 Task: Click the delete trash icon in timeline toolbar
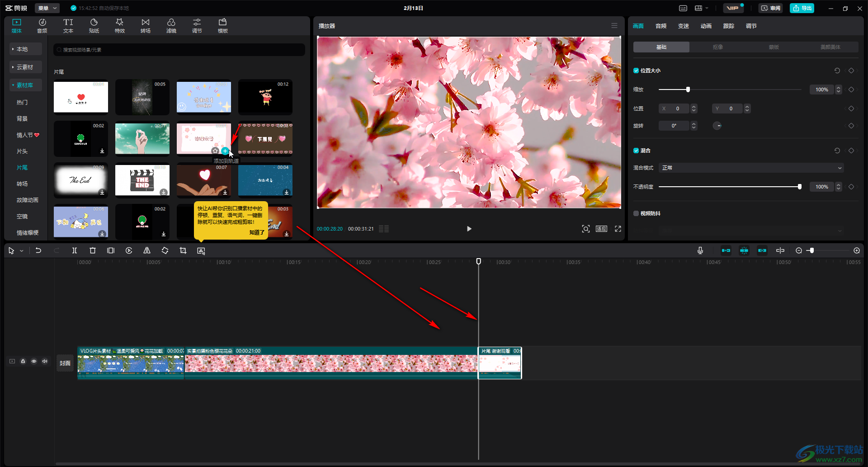93,250
